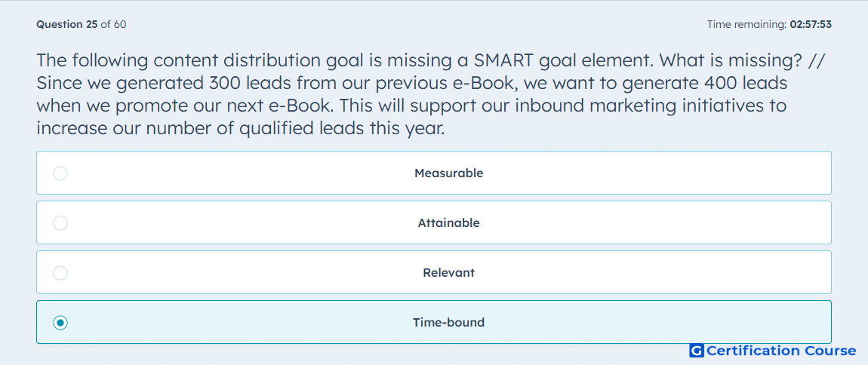Click the selected Time-bound radio button
Image resolution: width=868 pixels, height=365 pixels.
(60, 323)
